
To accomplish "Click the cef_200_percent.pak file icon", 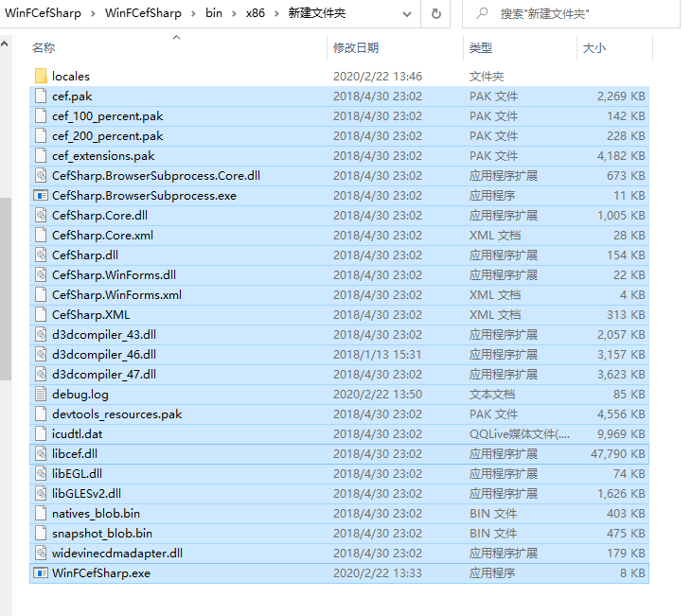I will click(41, 135).
